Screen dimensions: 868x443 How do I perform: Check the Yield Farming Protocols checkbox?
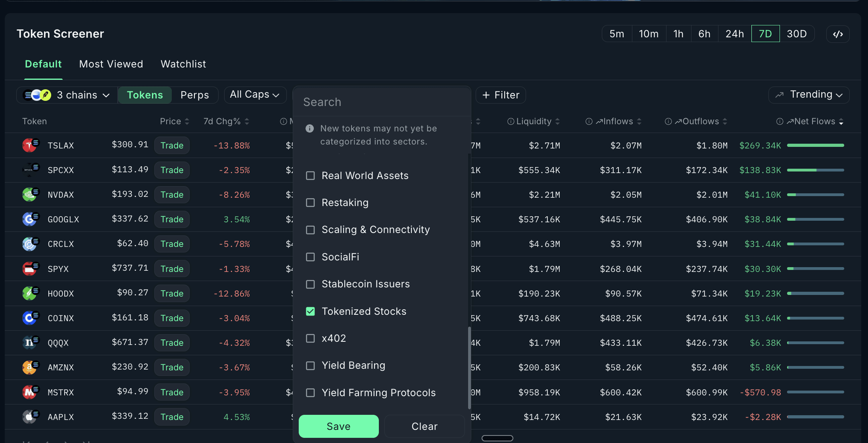click(x=311, y=393)
